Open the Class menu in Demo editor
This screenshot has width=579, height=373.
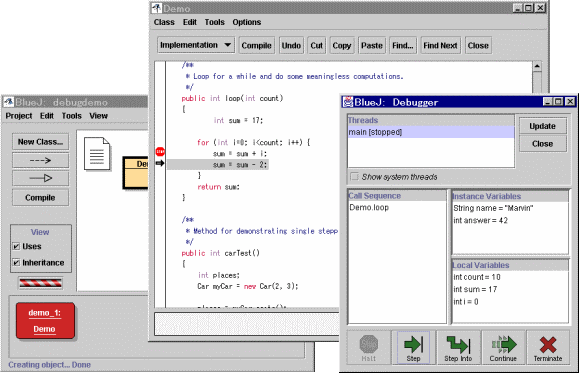tap(164, 22)
